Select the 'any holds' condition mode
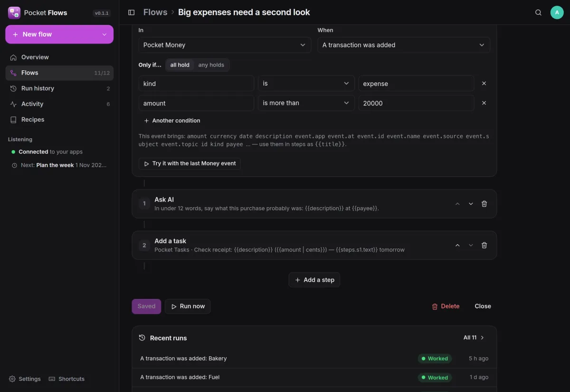 [x=211, y=65]
